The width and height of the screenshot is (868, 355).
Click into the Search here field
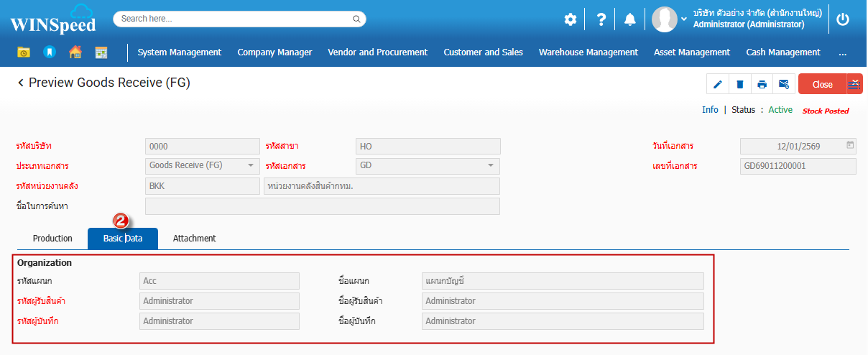[239, 19]
